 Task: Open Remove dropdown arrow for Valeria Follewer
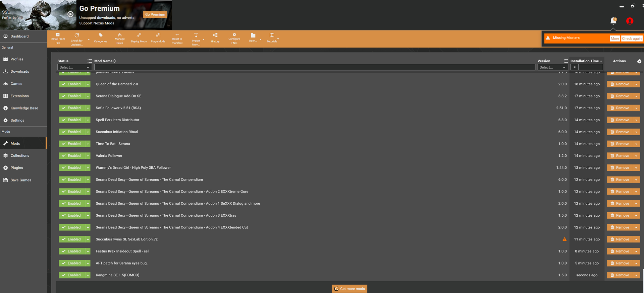(636, 156)
